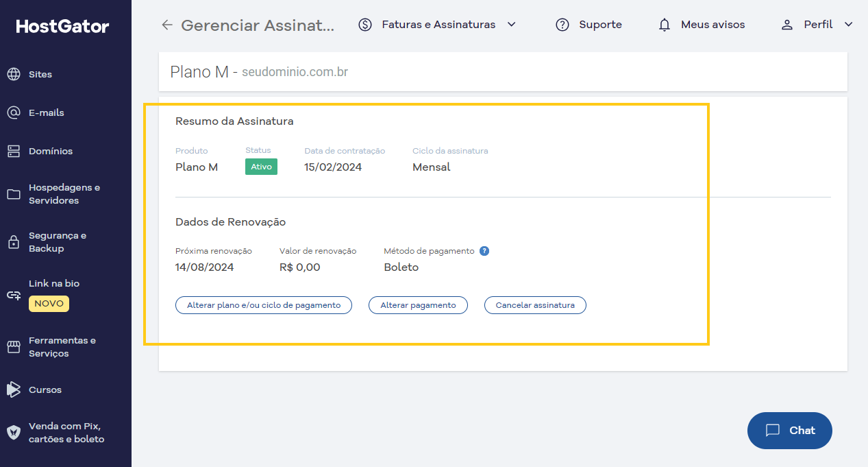Viewport: 868px width, 467px height.
Task: Click the R$ 0,00 renewal value
Action: coord(300,267)
